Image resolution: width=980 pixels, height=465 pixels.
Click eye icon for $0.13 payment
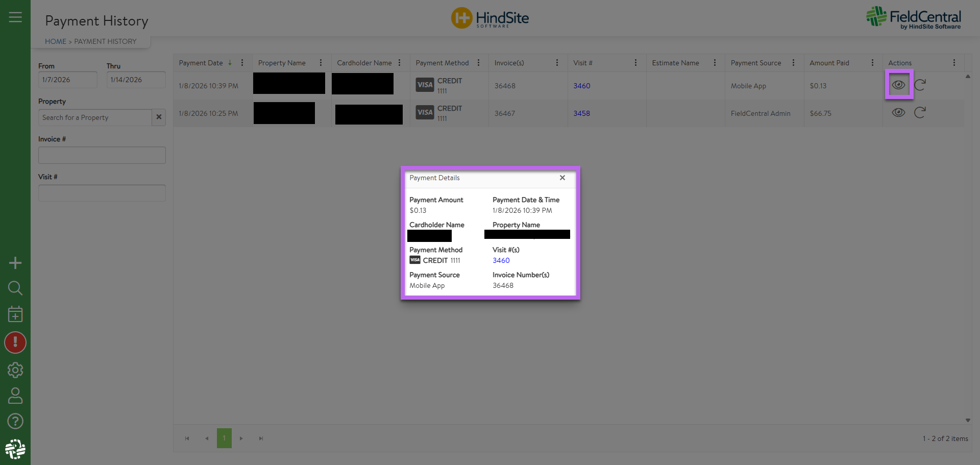click(x=898, y=85)
